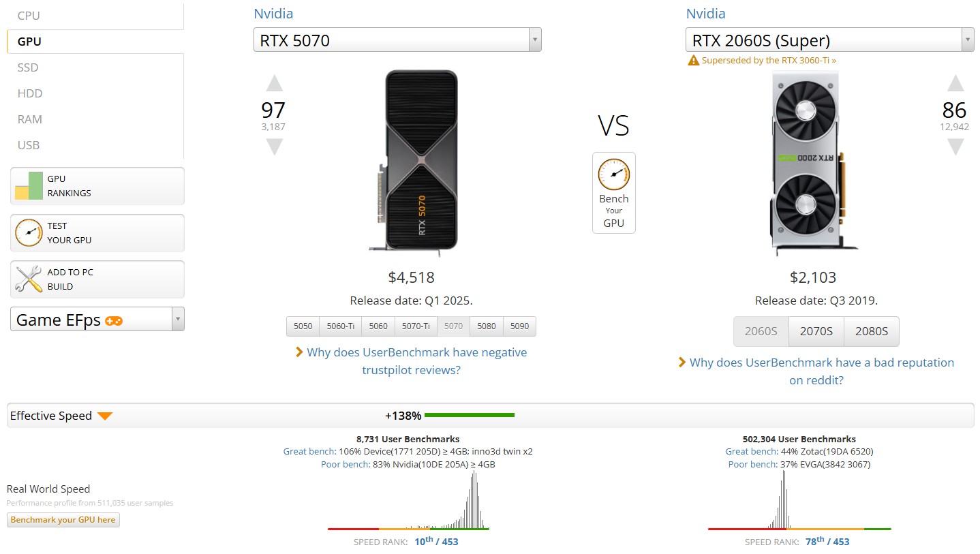The width and height of the screenshot is (980, 554).
Task: Select the 5090 model button
Action: (519, 326)
